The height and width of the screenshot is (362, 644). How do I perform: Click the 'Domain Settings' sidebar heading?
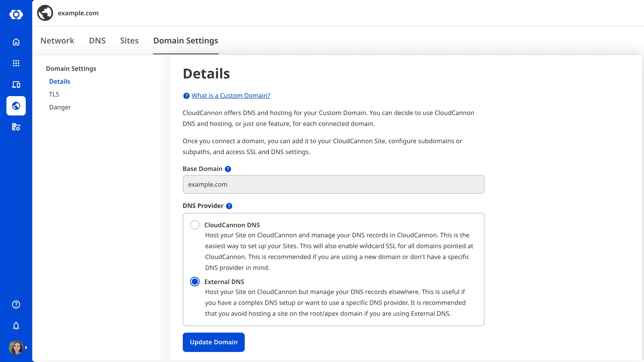(x=71, y=68)
